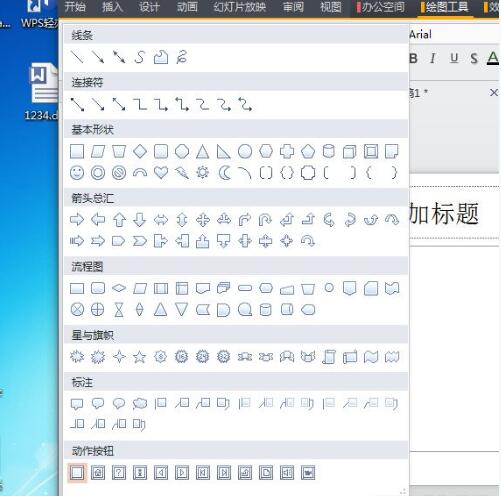The height and width of the screenshot is (496, 501).
Task: Add the Movie action button
Action: coord(308,473)
